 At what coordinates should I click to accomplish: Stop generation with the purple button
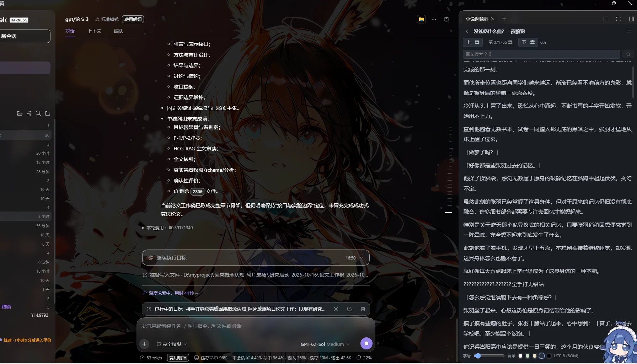[366, 343]
